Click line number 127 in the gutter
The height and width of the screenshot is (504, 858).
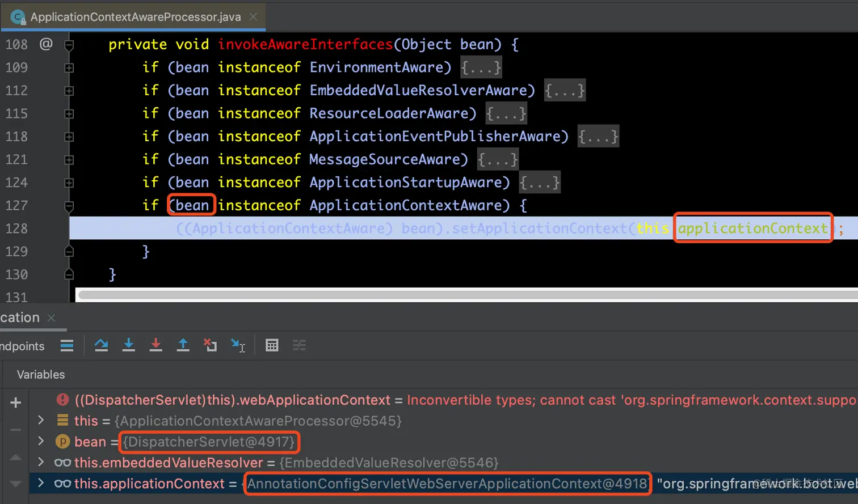tap(16, 205)
